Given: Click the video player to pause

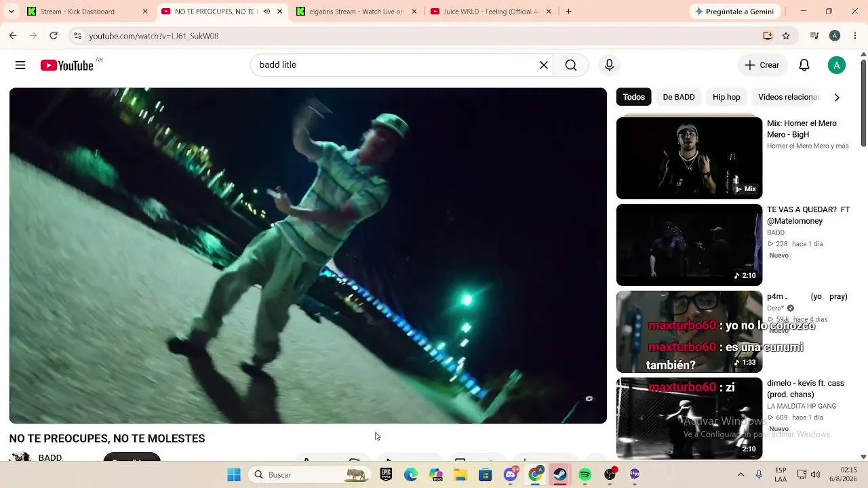Looking at the screenshot, I should (x=308, y=256).
